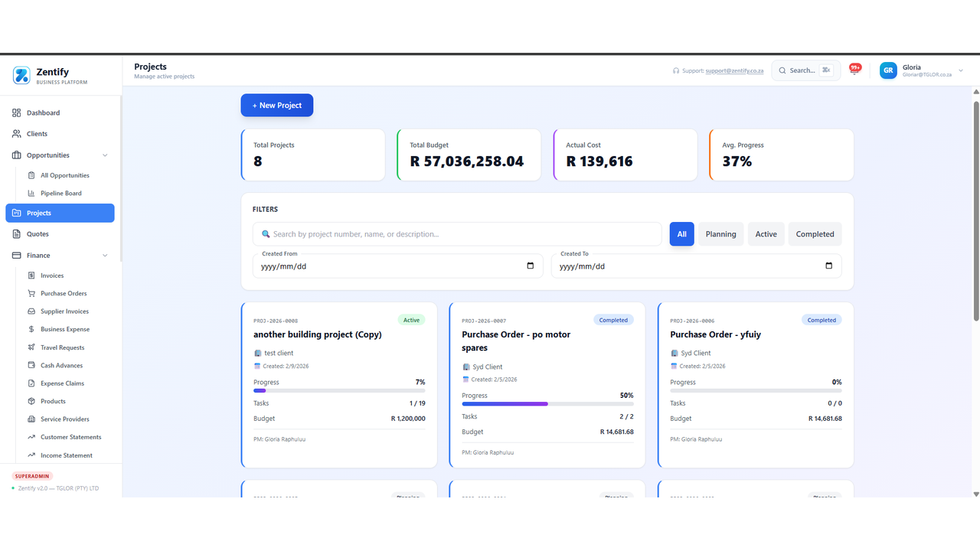This screenshot has height=551, width=980.
Task: Click the Opportunities briefcase icon
Action: pyautogui.click(x=17, y=155)
